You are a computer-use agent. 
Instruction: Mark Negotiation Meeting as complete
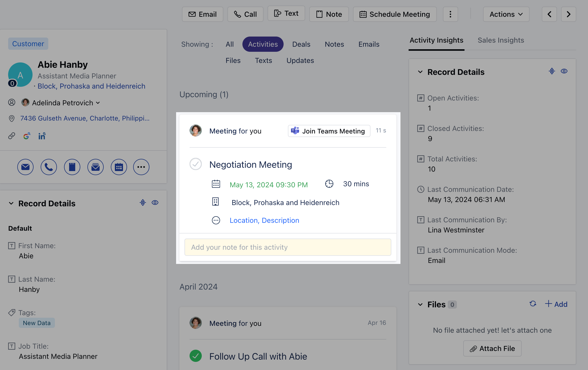tap(195, 164)
